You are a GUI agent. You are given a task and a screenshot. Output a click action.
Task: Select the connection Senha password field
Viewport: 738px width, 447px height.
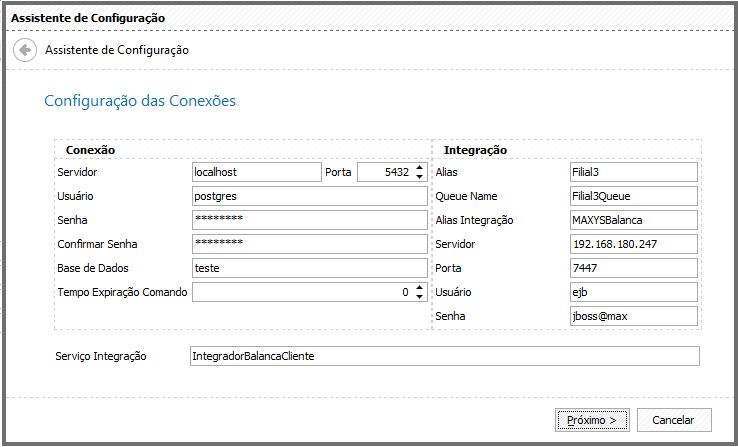click(x=310, y=220)
